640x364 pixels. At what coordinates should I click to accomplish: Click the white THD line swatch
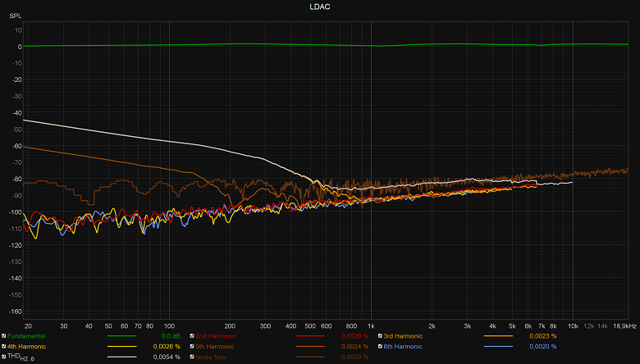coord(122,357)
